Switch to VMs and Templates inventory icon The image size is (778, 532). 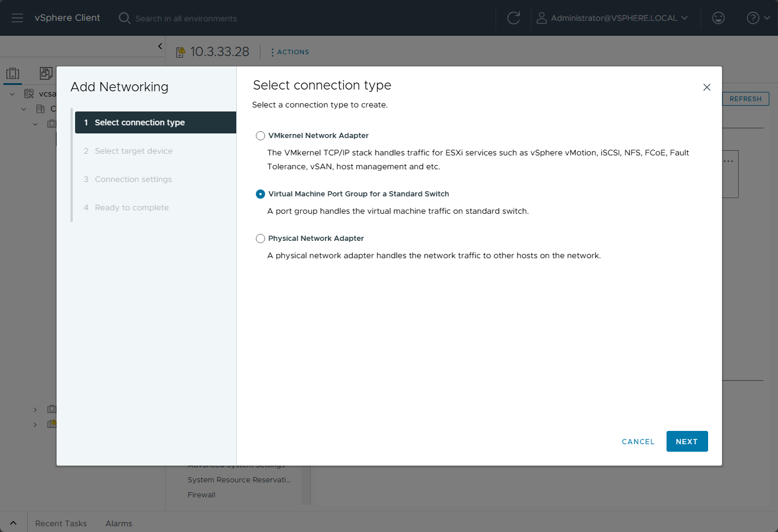pos(46,73)
